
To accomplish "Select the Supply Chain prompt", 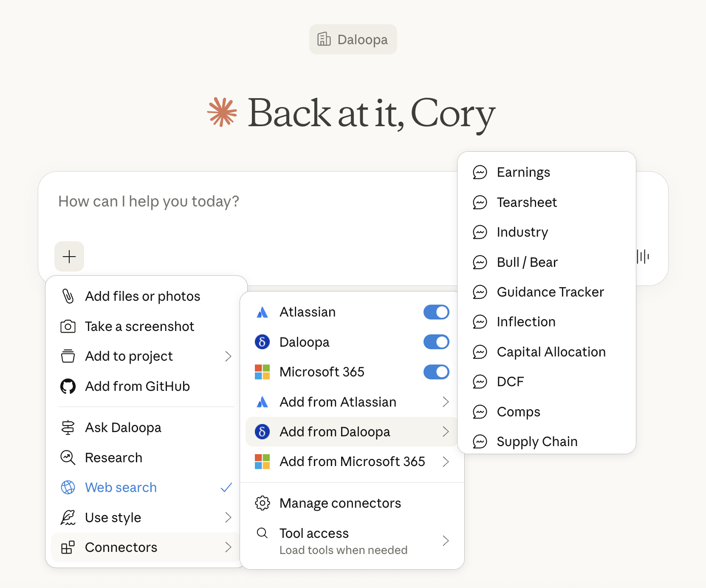I will (547, 441).
